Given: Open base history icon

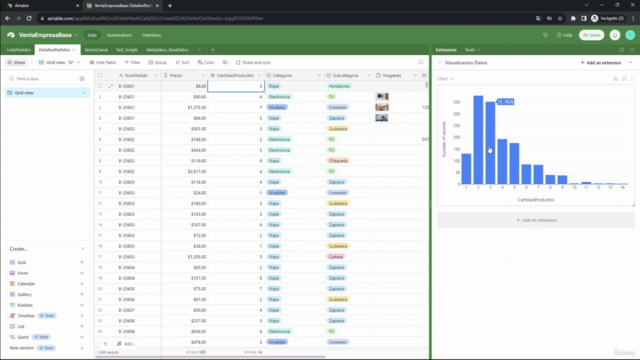Looking at the screenshot, I should coord(545,35).
